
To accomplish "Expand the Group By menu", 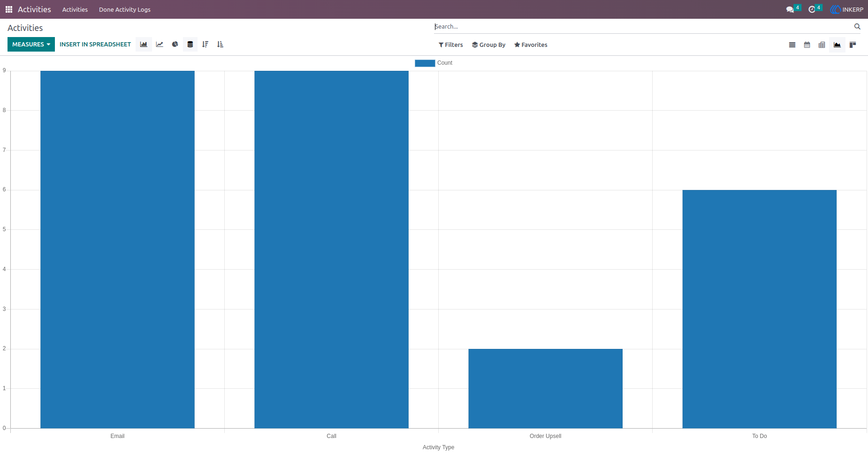I will (488, 45).
